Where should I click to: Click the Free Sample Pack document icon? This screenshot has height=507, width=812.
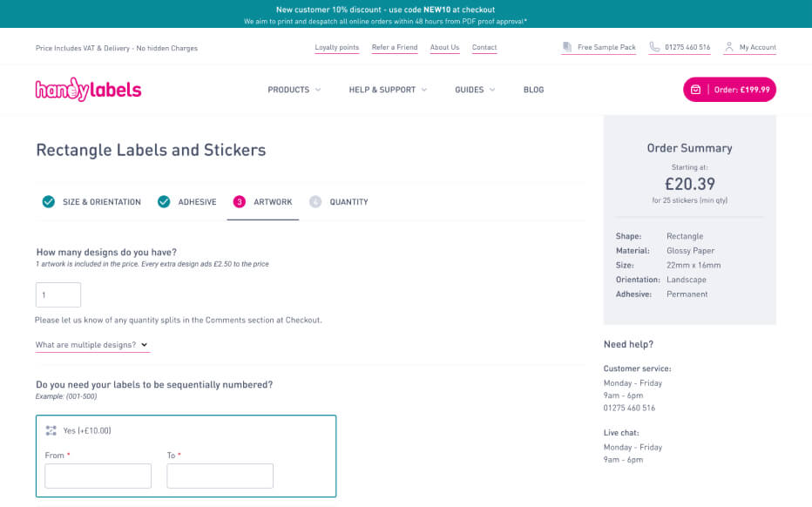[567, 47]
